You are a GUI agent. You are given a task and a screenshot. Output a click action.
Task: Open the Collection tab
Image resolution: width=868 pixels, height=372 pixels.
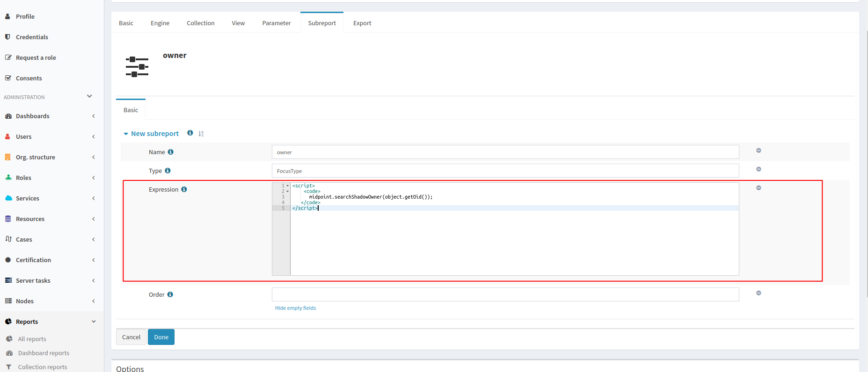(x=200, y=23)
